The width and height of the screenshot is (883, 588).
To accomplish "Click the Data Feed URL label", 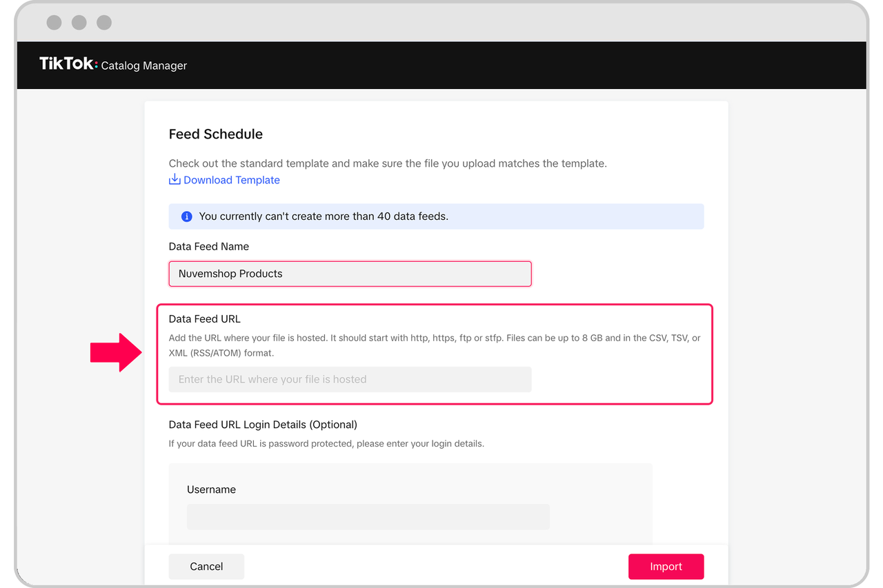I will 204,319.
